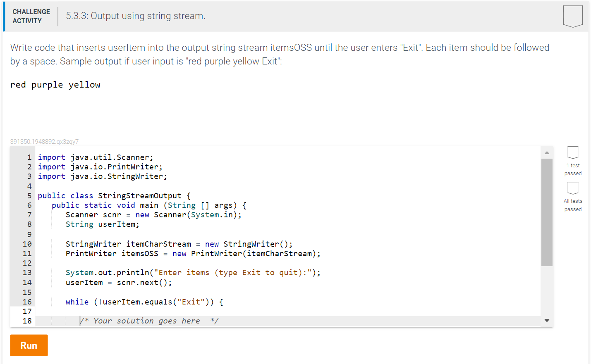Click line 'import java.util.Scanner;'
This screenshot has width=591, height=364.
96,157
